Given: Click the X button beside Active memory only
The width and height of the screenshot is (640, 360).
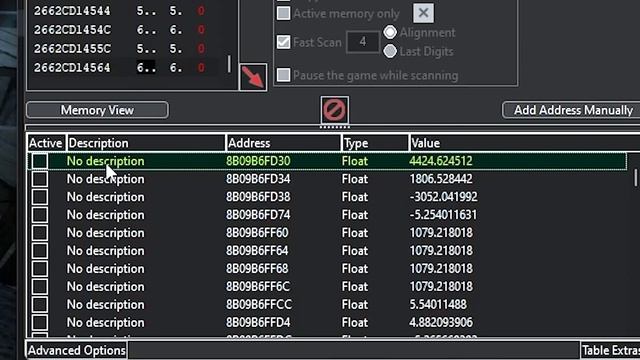Looking at the screenshot, I should [423, 13].
